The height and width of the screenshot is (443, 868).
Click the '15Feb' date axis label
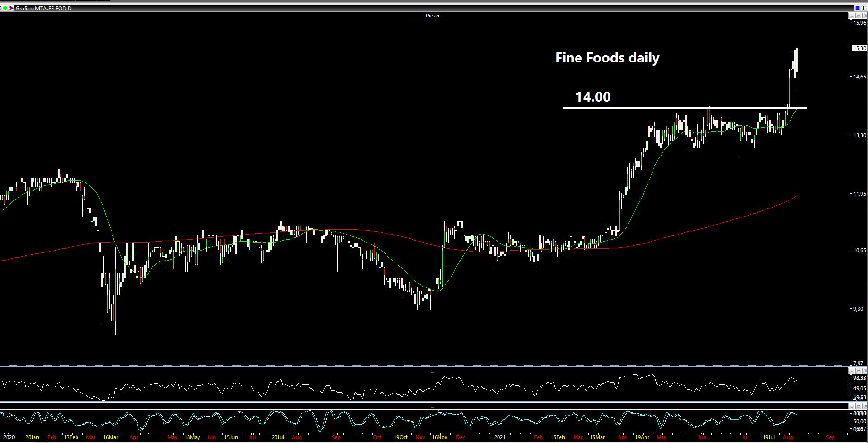point(558,437)
